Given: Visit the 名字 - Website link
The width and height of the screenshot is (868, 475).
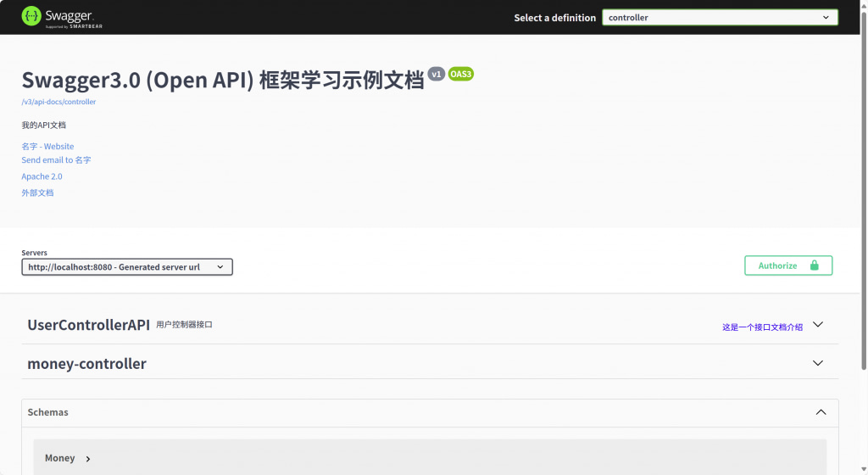Looking at the screenshot, I should click(47, 147).
